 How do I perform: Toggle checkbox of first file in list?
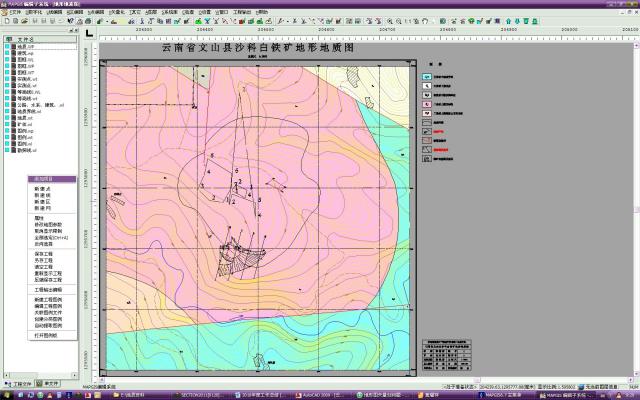[x=6, y=46]
